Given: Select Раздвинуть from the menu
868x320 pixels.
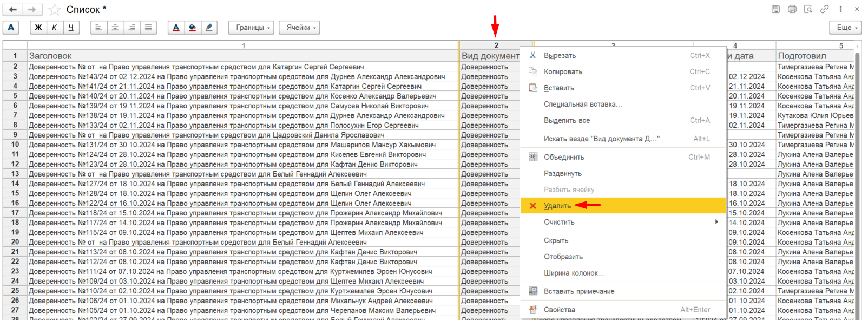Looking at the screenshot, I should [x=623, y=173].
